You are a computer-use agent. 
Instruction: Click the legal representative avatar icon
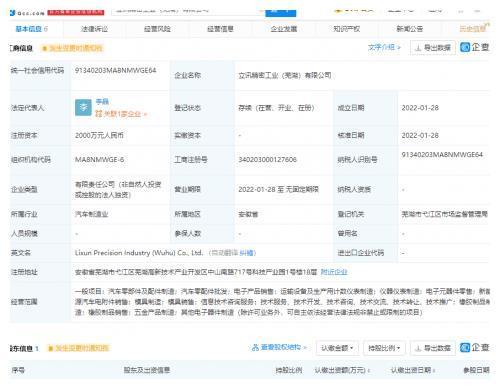[83, 107]
